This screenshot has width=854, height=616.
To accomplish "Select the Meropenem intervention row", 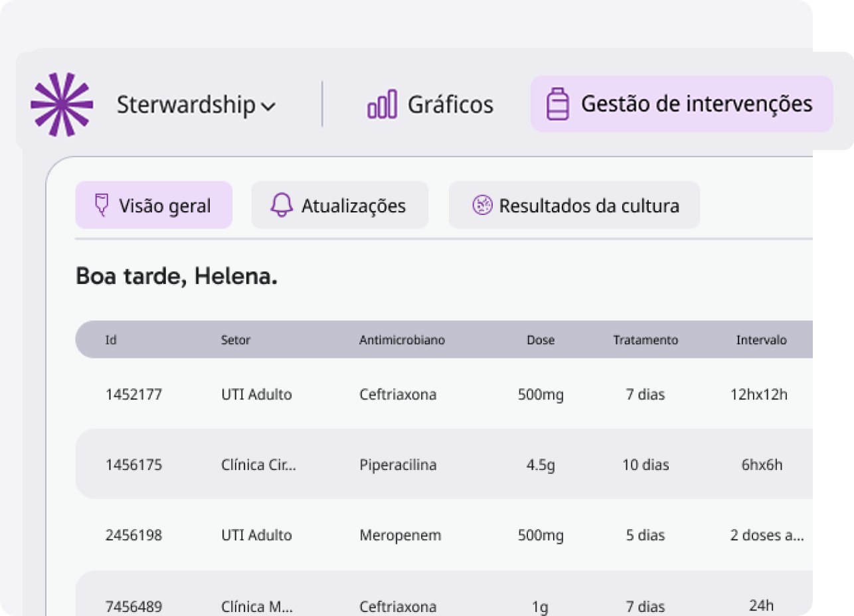I will pyautogui.click(x=400, y=535).
